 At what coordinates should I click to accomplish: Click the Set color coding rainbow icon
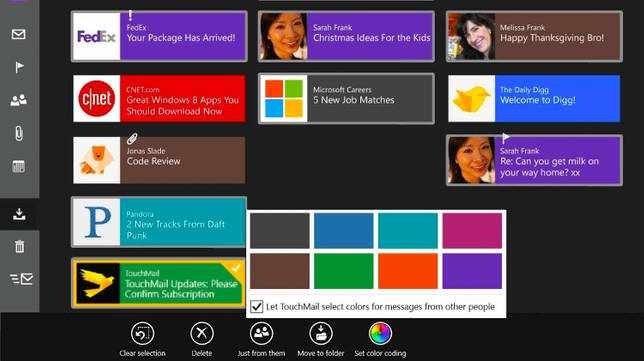380,333
